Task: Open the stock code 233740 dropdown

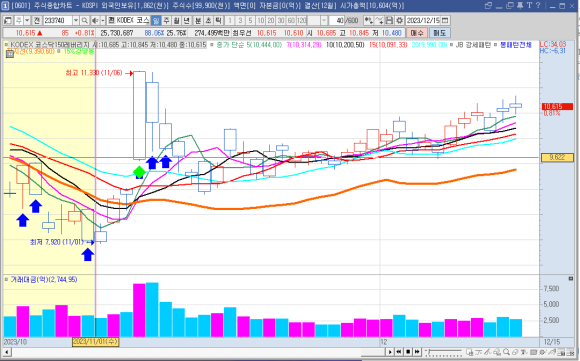Action: (x=76, y=20)
